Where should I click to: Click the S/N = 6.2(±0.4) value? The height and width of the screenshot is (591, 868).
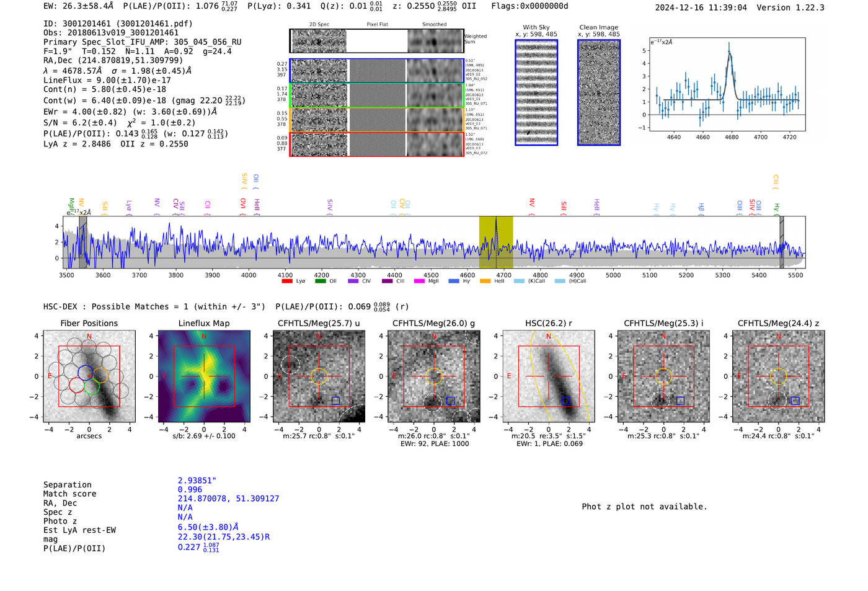click(80, 122)
